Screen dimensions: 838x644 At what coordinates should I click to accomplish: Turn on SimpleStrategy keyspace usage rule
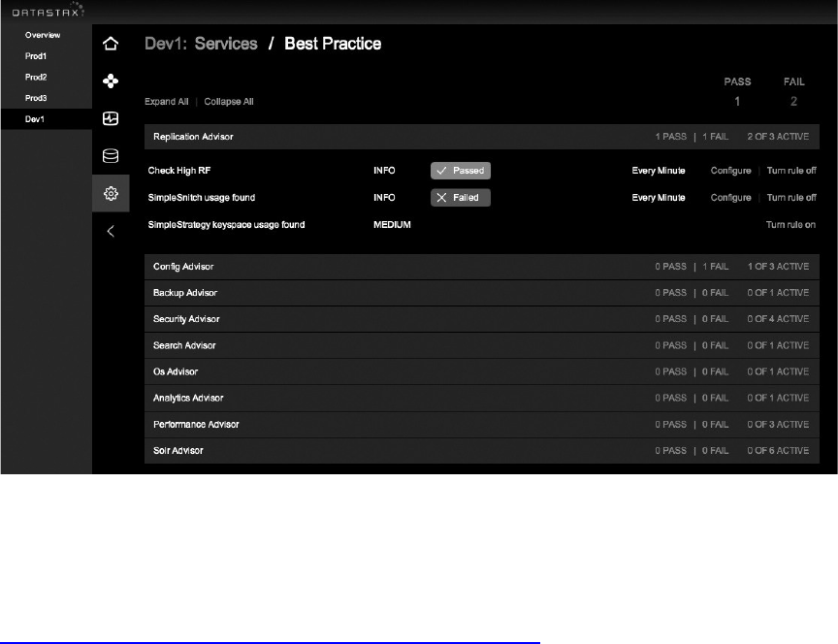pos(791,224)
